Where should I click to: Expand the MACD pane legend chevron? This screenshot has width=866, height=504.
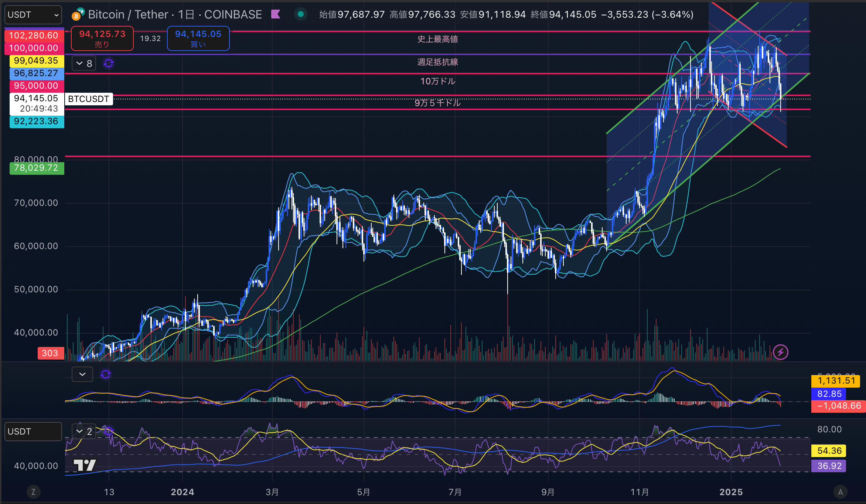click(82, 374)
